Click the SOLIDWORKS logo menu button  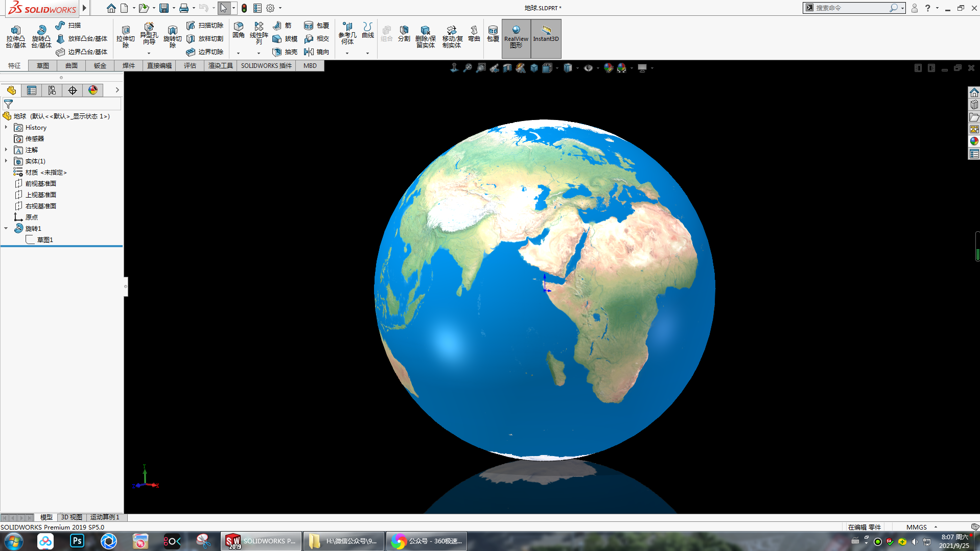[42, 8]
